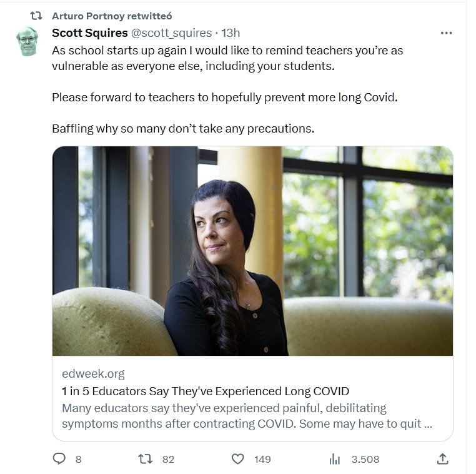Click the reply speech bubble icon
Viewport: 476px width, 474px height.
coord(59,459)
